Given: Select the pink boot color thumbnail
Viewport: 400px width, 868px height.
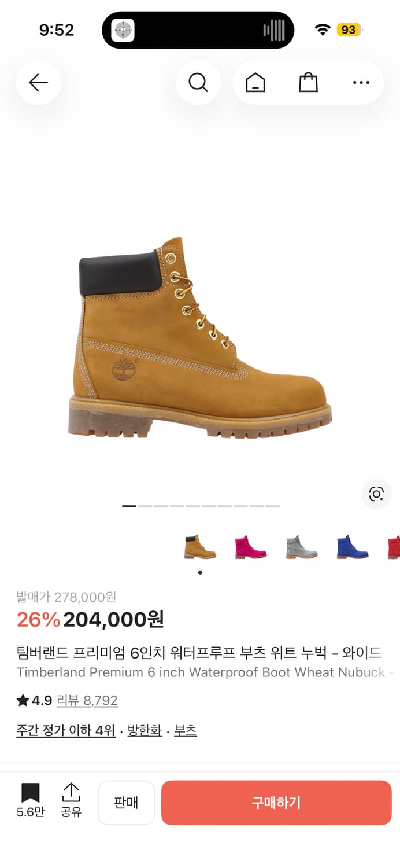Looking at the screenshot, I should [251, 547].
